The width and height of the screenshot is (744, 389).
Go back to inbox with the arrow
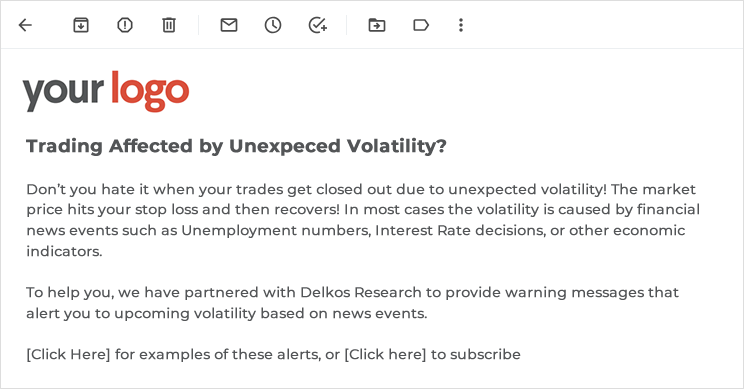click(25, 25)
